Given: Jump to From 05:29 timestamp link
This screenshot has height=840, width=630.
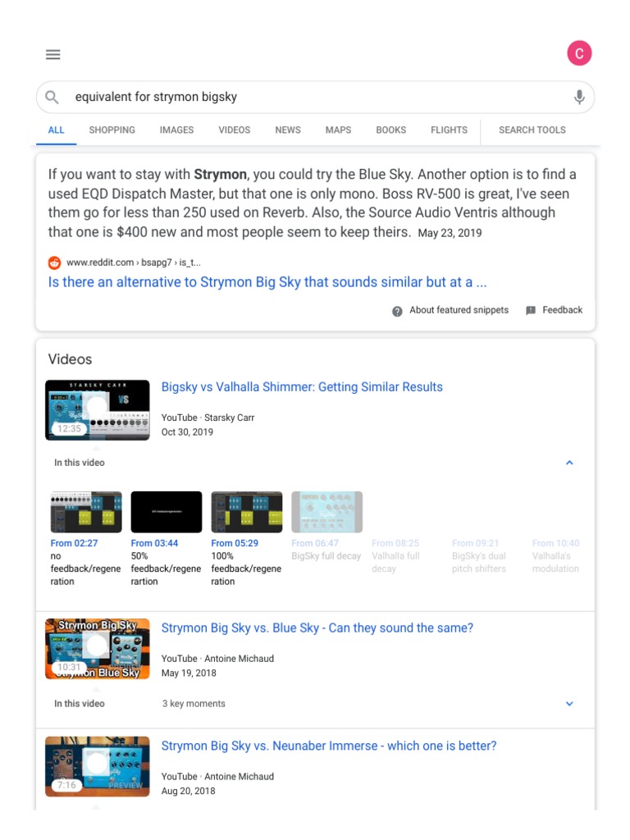Looking at the screenshot, I should pyautogui.click(x=235, y=543).
